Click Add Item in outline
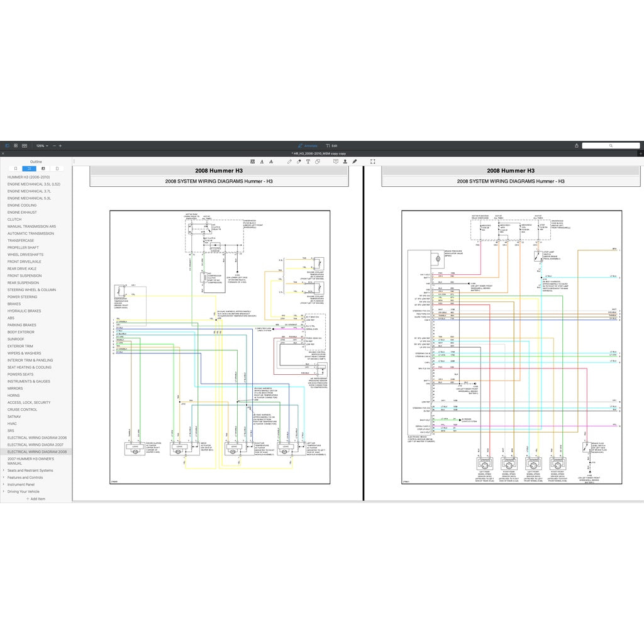 36,499
